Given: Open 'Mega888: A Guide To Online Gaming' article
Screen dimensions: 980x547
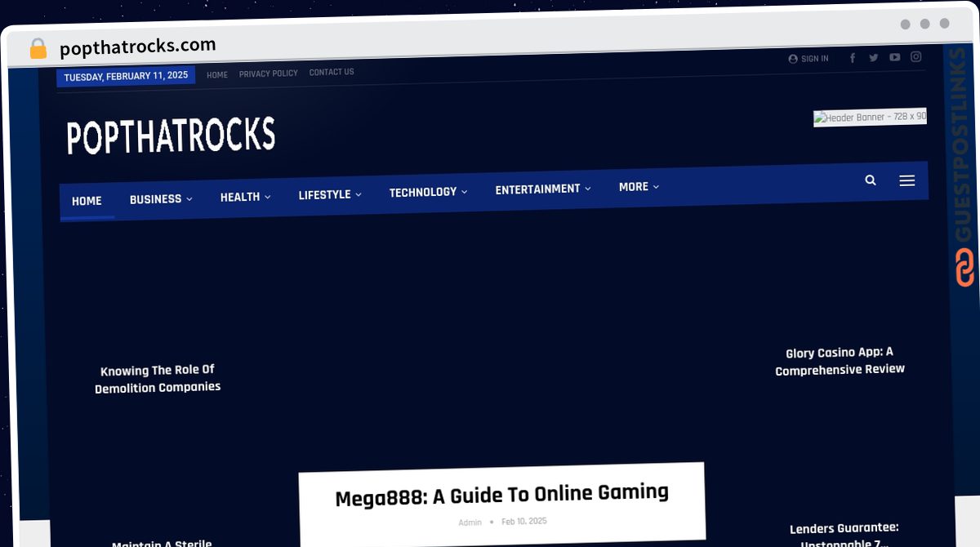Looking at the screenshot, I should 502,495.
